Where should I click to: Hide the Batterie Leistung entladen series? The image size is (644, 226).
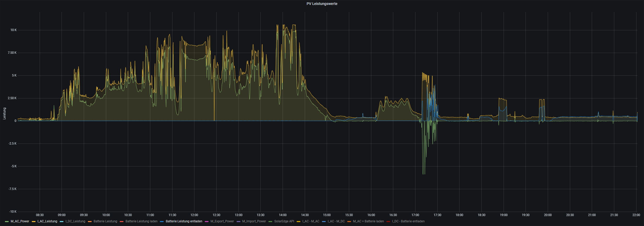coord(184,221)
